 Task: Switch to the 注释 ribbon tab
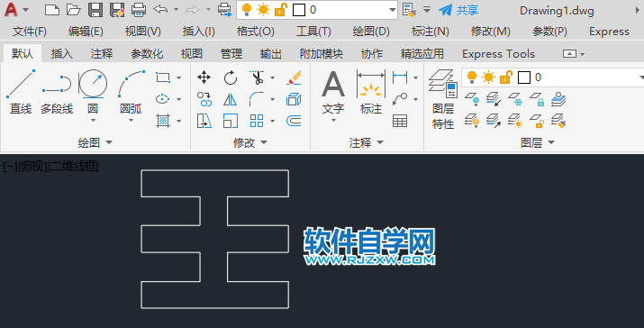click(102, 54)
